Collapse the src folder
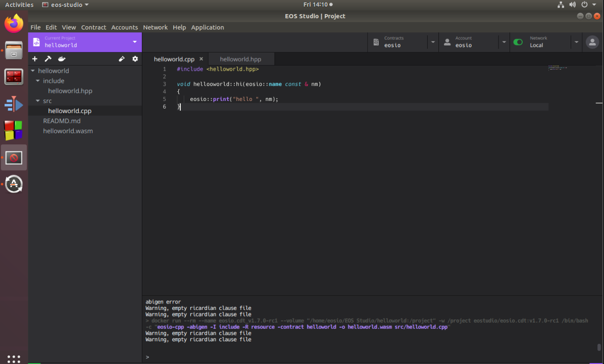604x364 pixels. coord(38,101)
